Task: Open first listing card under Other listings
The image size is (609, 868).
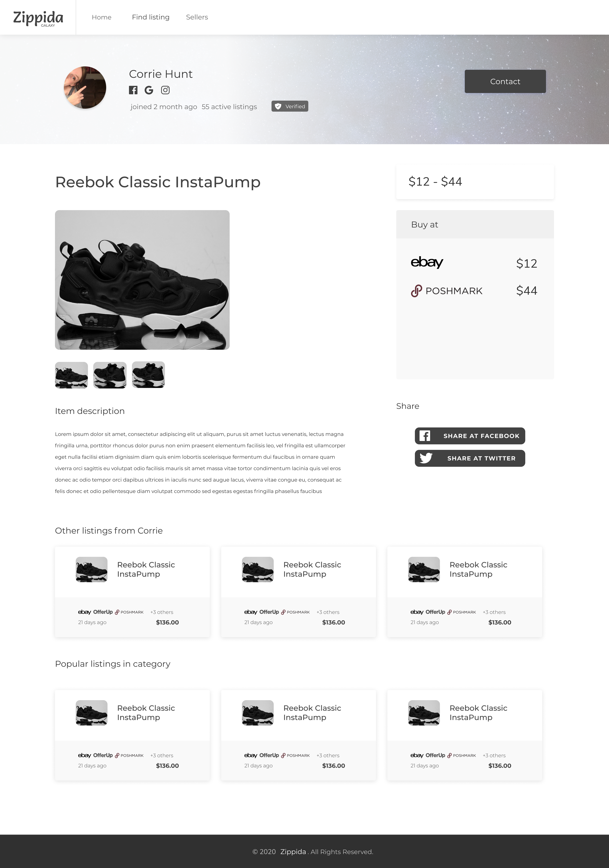Action: pos(132,592)
